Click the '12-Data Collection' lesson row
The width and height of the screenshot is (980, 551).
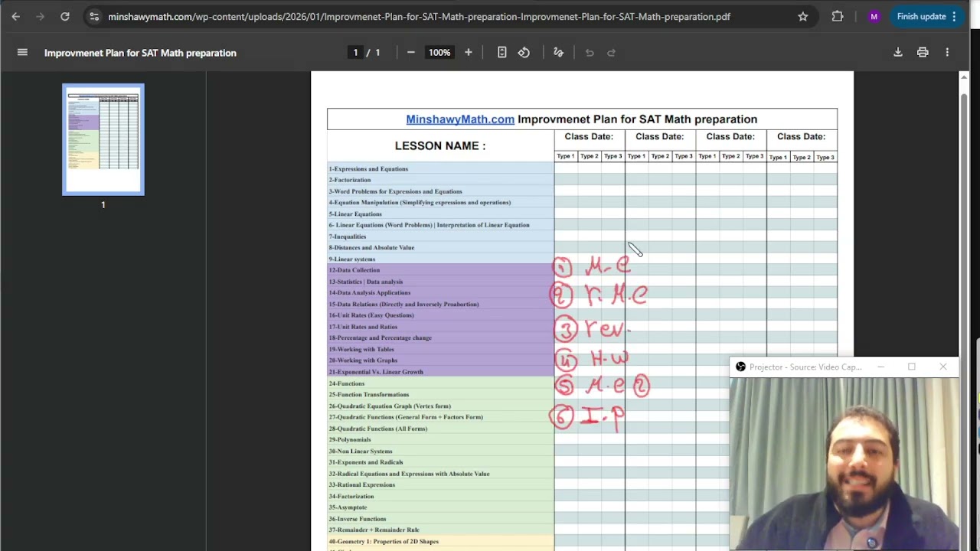click(x=440, y=270)
